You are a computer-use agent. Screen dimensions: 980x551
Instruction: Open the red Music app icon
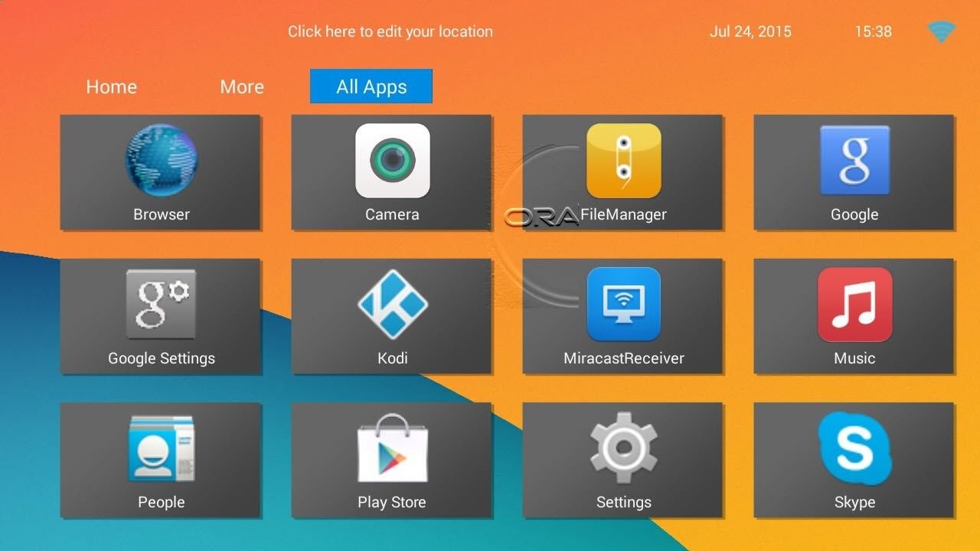point(855,305)
